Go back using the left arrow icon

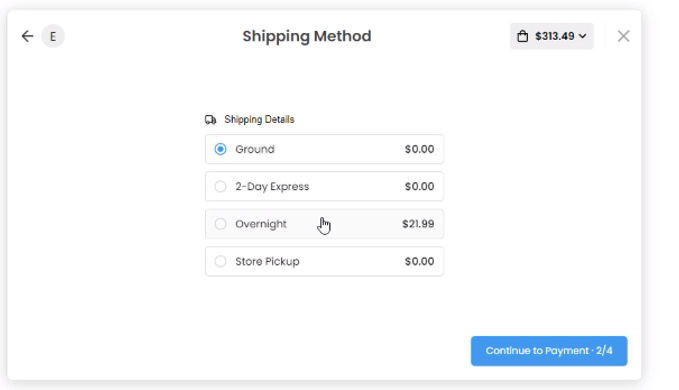tap(27, 36)
